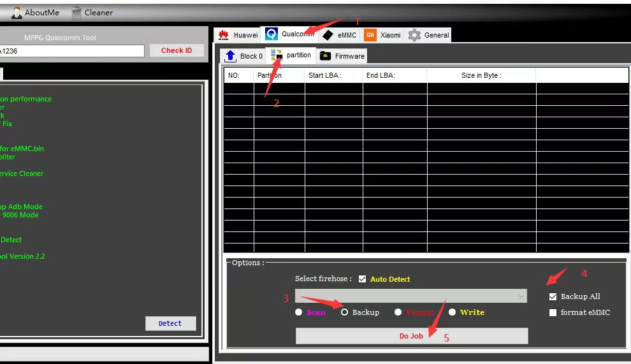Viewport: 631px width, 364px height.
Task: Click the Cleaner trash can icon
Action: [76, 12]
